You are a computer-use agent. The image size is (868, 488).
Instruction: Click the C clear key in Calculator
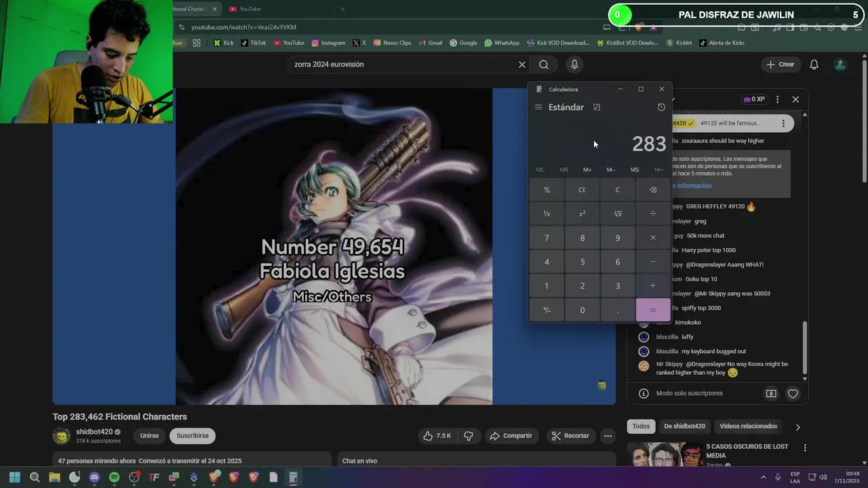point(617,190)
